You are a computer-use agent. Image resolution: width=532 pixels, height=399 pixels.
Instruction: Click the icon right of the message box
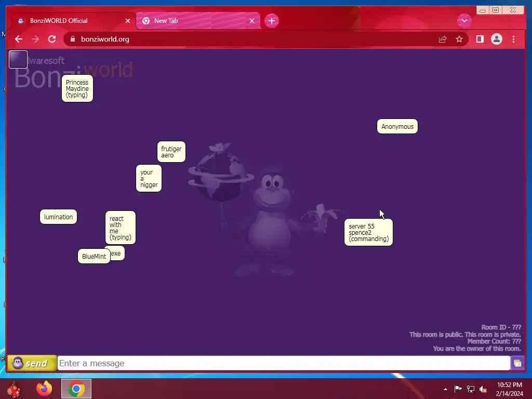517,363
